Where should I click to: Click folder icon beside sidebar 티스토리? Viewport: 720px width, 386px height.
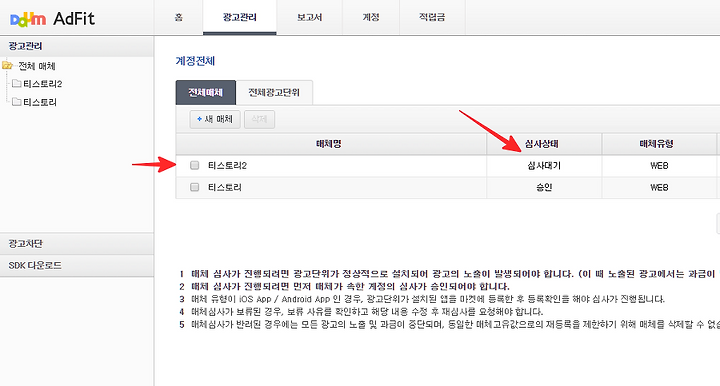(17, 101)
